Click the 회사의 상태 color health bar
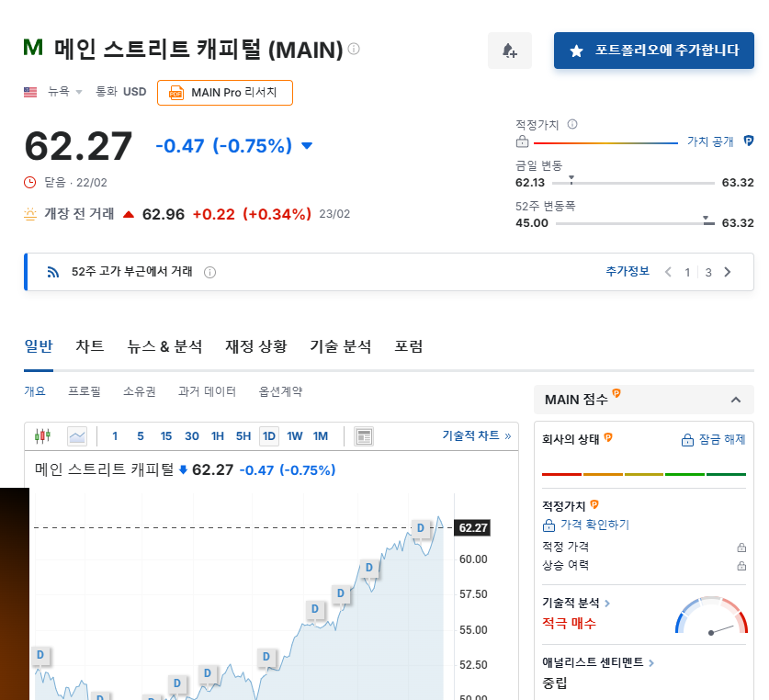769x700 pixels. point(644,474)
